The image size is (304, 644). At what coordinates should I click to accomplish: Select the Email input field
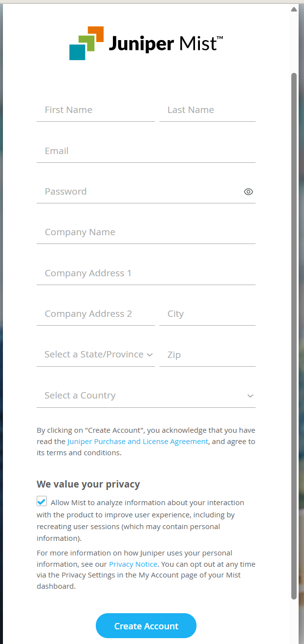[x=146, y=151]
